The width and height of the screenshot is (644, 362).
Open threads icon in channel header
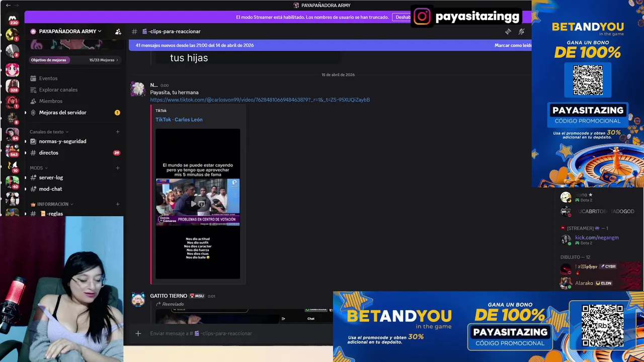point(508,31)
